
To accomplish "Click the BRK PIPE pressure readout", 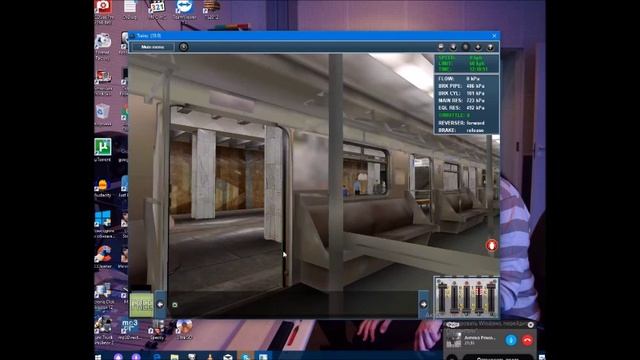I will (x=461, y=86).
